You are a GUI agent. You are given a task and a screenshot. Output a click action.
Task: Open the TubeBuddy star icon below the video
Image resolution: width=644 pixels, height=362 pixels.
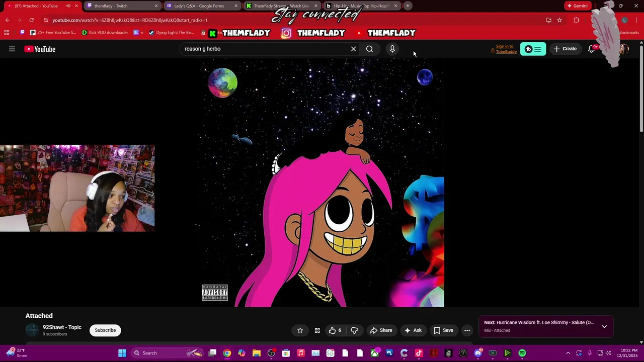pos(300,330)
